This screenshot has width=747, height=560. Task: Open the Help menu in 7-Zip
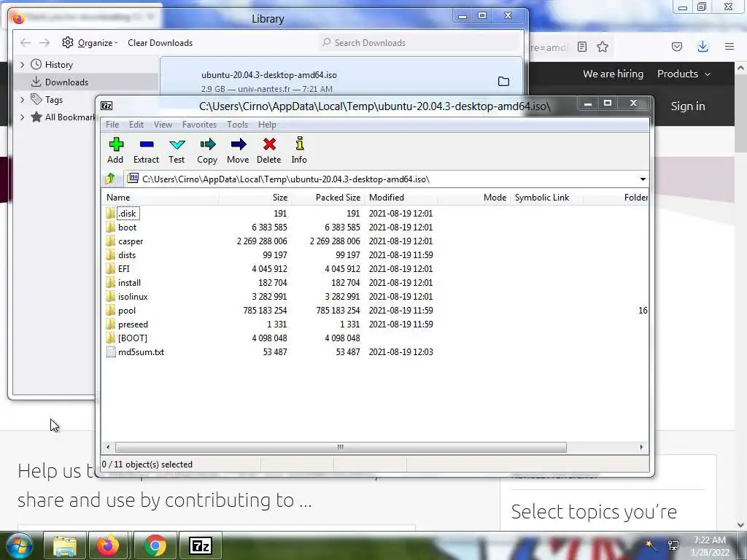[x=267, y=124]
